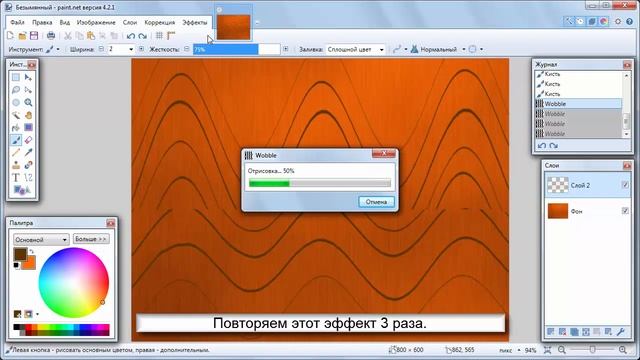Click zoom in magnifier in status bar
This screenshot has height=360, width=640.
click(x=623, y=350)
